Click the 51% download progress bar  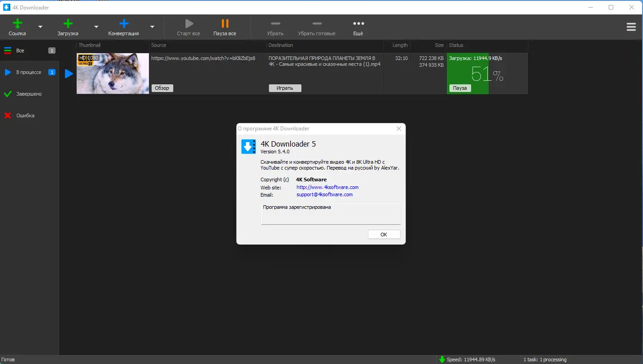click(x=487, y=74)
